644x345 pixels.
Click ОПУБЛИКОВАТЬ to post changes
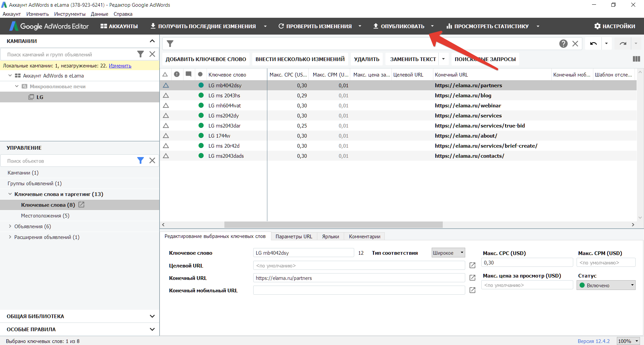coord(399,26)
